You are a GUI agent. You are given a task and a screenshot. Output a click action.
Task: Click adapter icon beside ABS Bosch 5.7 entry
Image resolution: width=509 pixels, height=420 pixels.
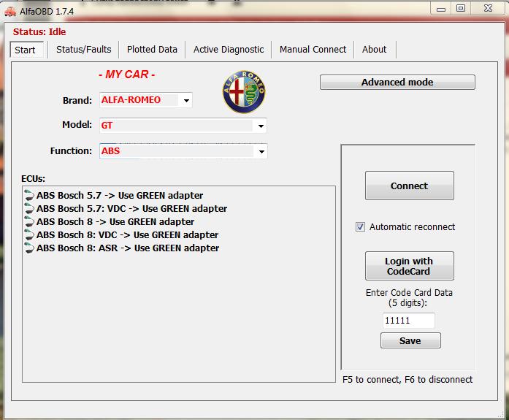click(x=29, y=196)
